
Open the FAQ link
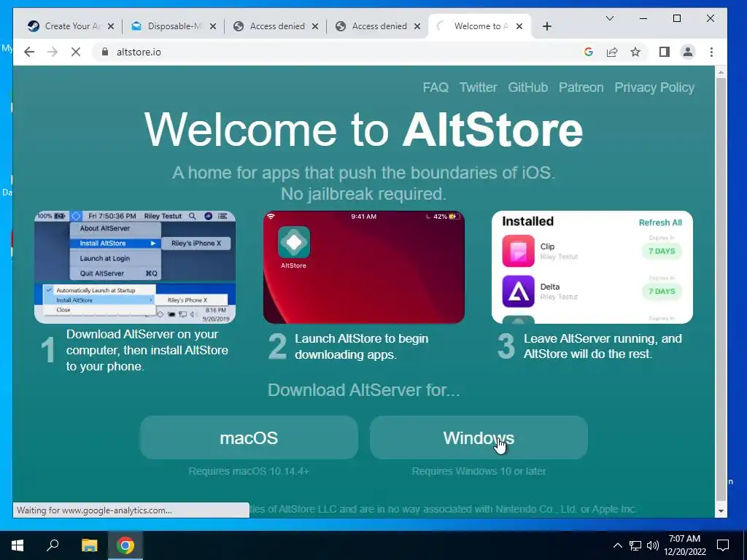coord(436,87)
